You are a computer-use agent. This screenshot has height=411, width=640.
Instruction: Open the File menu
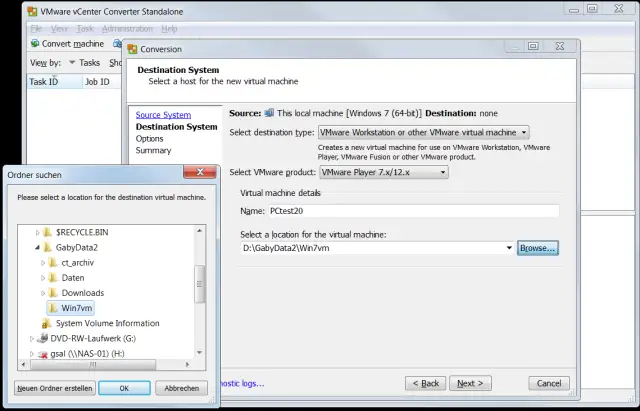click(36, 29)
